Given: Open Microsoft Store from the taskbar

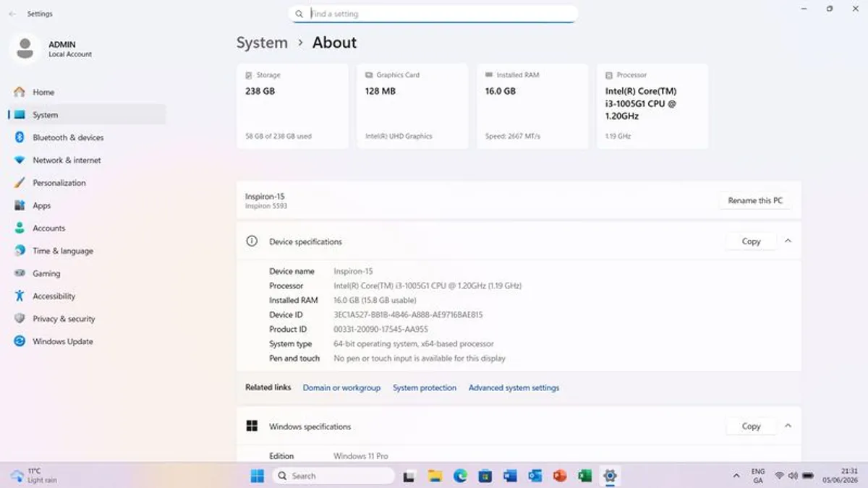Looking at the screenshot, I should point(485,476).
